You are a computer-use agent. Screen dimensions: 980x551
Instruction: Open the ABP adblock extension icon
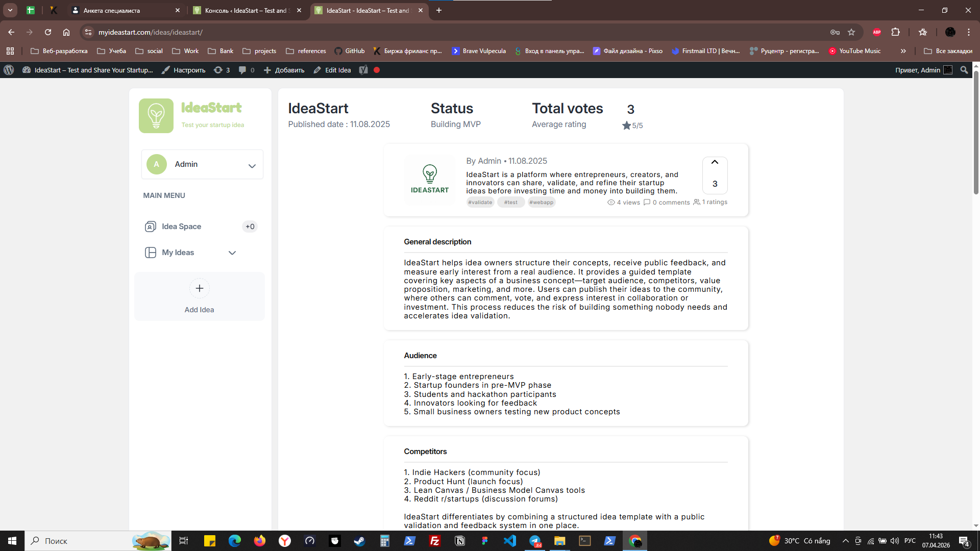pyautogui.click(x=877, y=32)
